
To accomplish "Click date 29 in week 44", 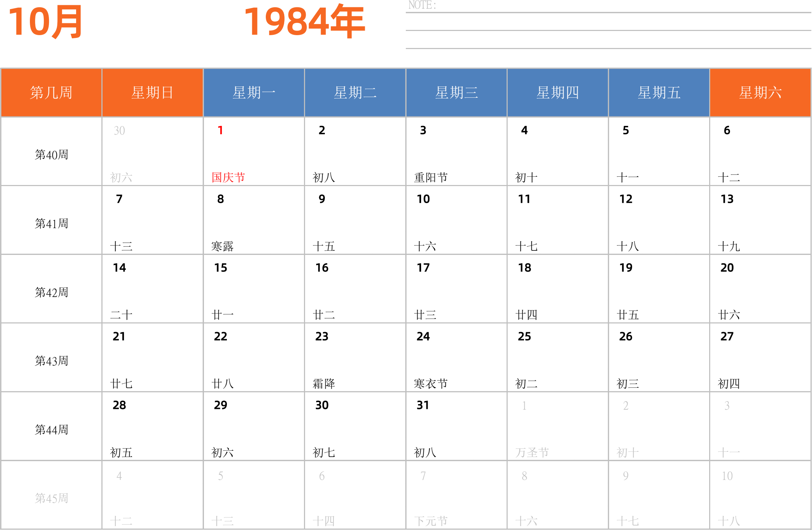I will [x=221, y=405].
